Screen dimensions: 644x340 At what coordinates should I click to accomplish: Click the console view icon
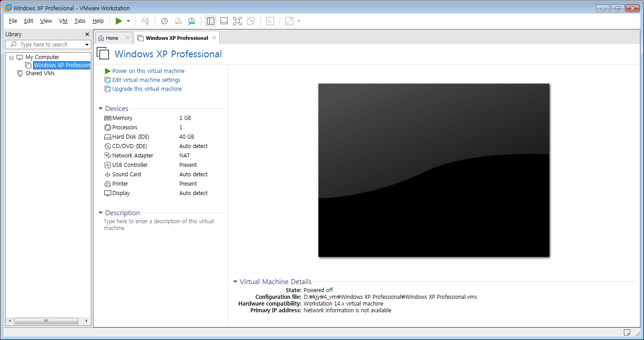point(270,21)
